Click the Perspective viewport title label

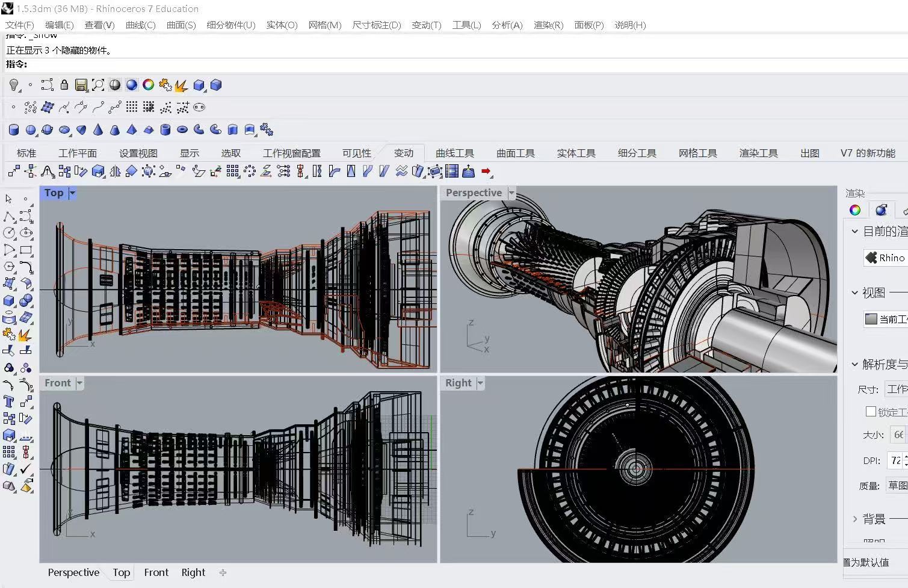tap(474, 193)
